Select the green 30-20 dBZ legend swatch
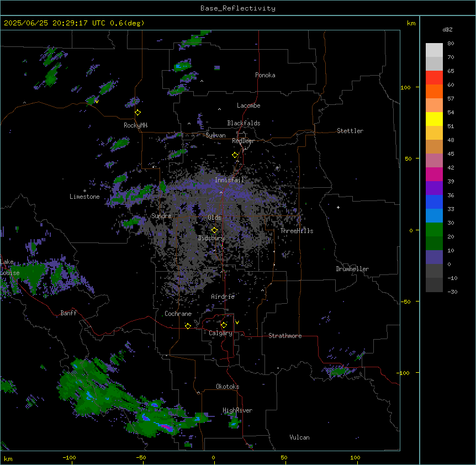Image resolution: width=476 pixels, height=465 pixels. click(x=434, y=230)
